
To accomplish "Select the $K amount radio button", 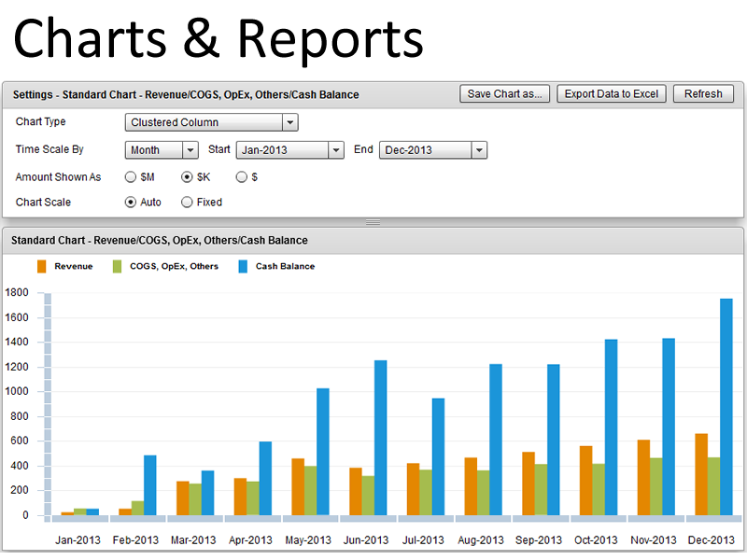I will click(187, 176).
